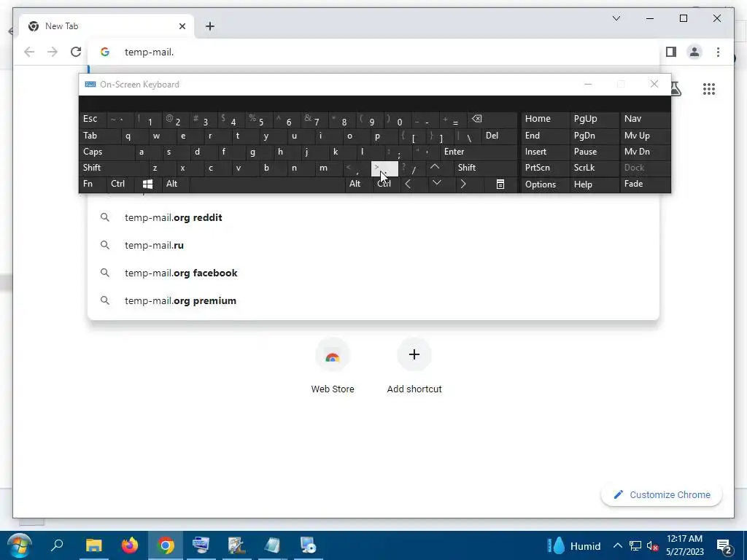Click the muted volume tray icon

[652, 546]
